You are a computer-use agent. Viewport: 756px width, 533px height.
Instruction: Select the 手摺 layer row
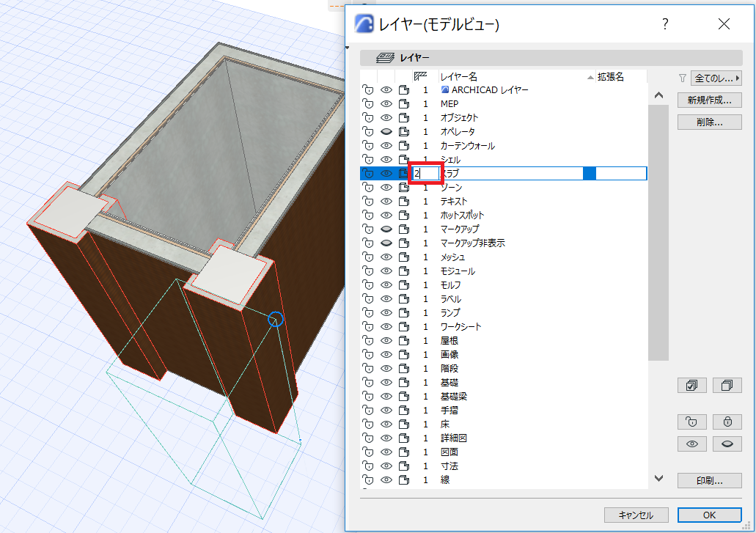tap(503, 410)
